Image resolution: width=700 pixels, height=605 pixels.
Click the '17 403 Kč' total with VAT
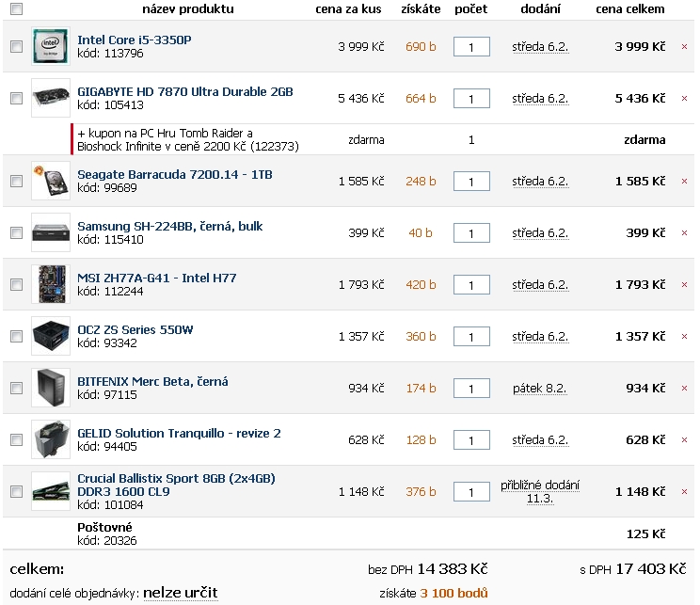pyautogui.click(x=651, y=569)
